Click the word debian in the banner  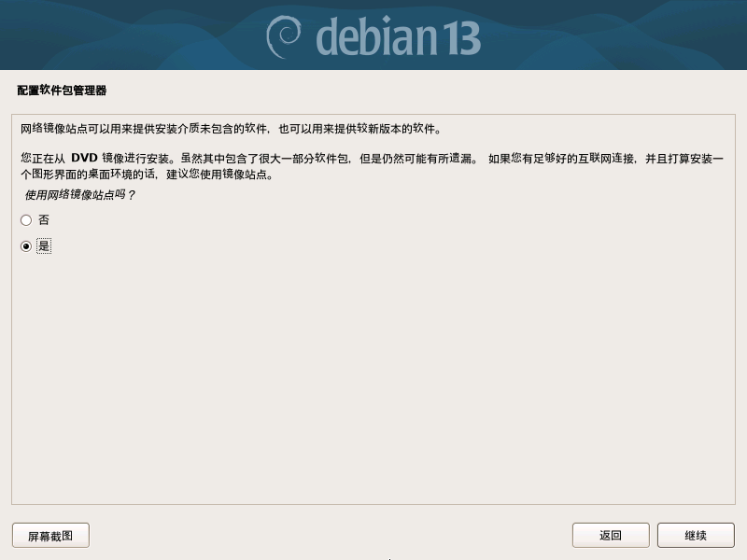point(376,36)
